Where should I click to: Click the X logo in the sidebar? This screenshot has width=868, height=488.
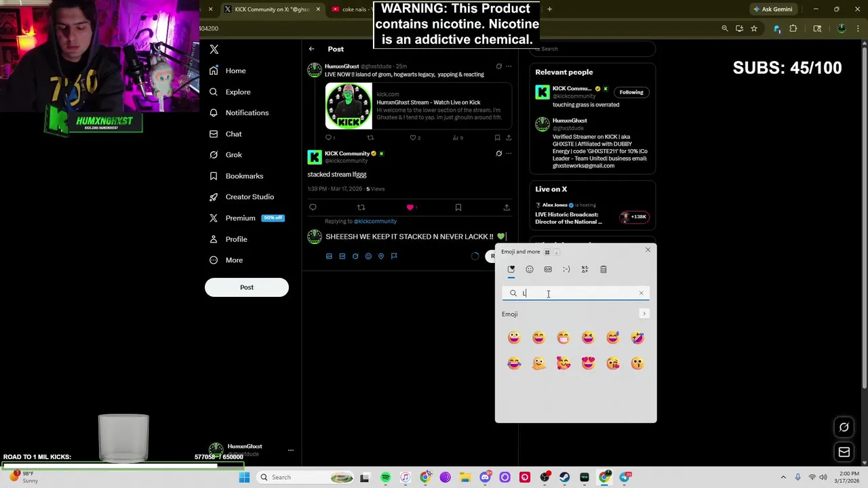[x=214, y=49]
